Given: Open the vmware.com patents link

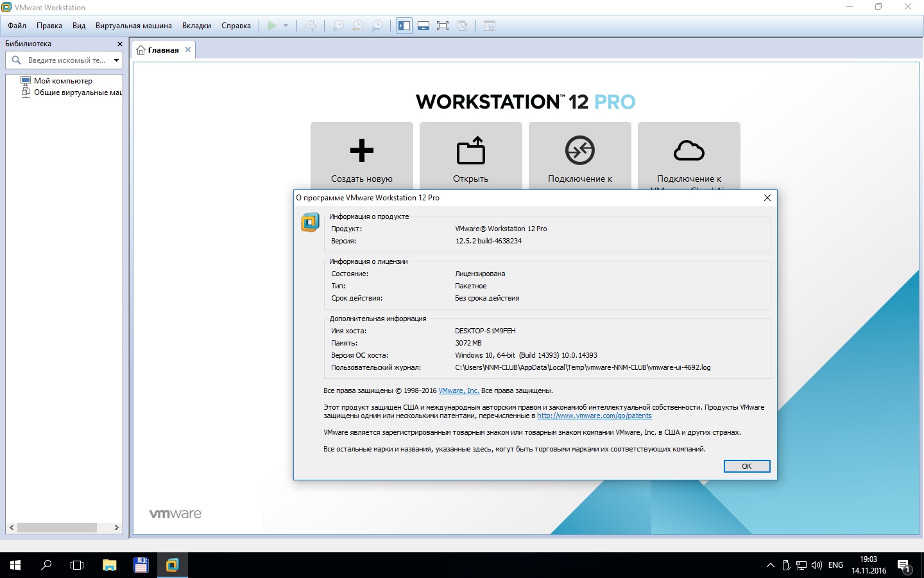Looking at the screenshot, I should click(594, 416).
